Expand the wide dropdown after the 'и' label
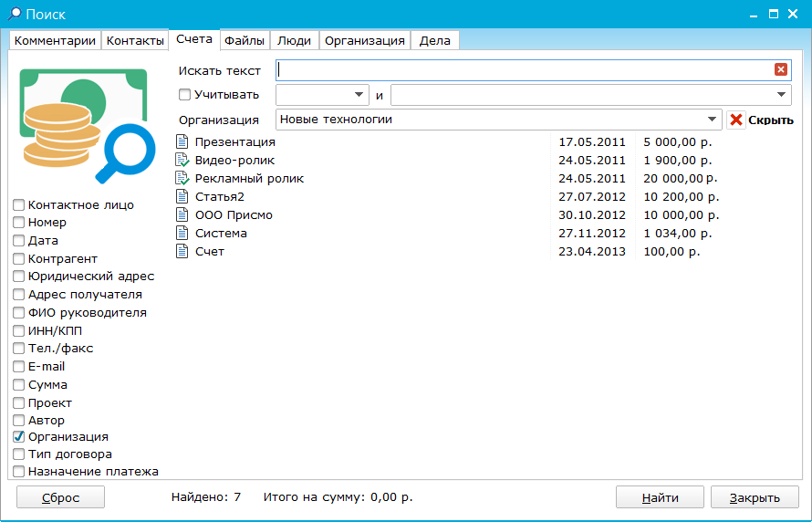 tap(782, 95)
